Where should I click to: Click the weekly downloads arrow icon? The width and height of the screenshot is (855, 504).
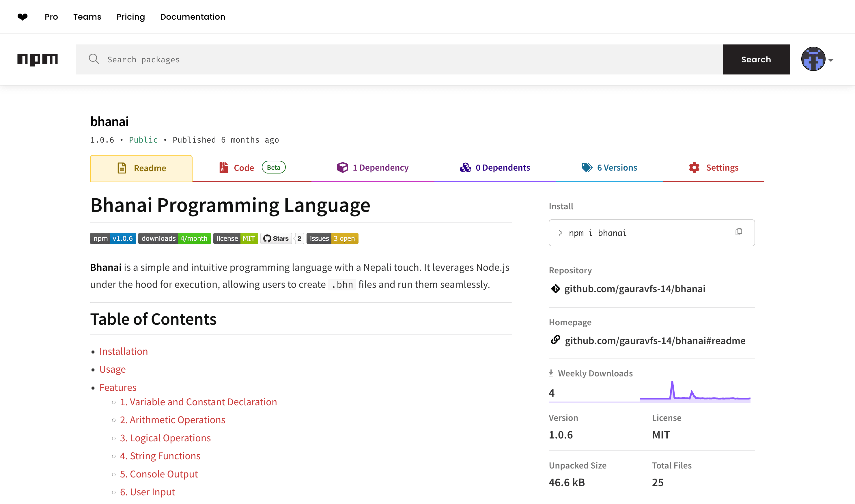pos(551,373)
